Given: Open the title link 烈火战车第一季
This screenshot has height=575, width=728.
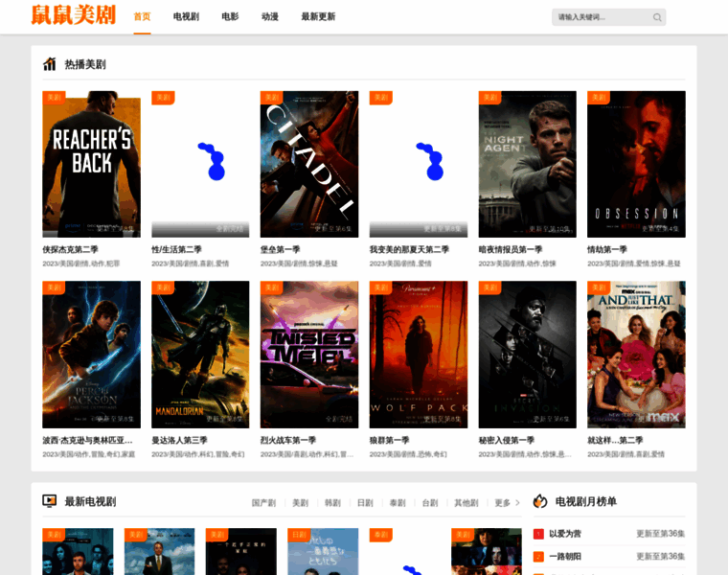Looking at the screenshot, I should click(288, 440).
